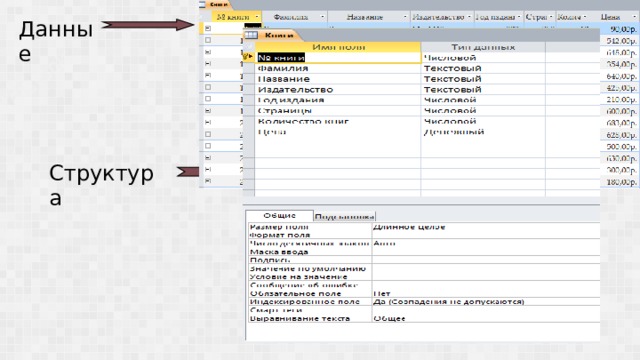Image resolution: width=640 pixels, height=360 pixels.
Task: Select the Фамилия field name row
Action: (x=338, y=68)
